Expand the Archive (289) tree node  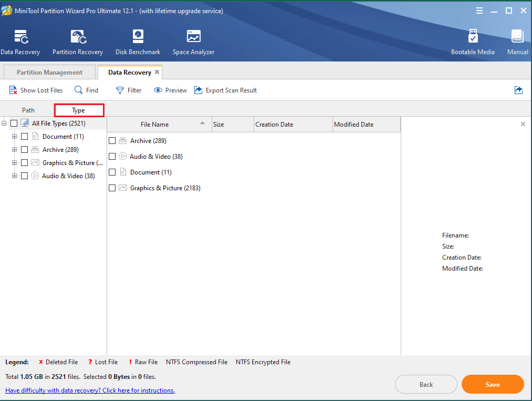click(x=14, y=149)
